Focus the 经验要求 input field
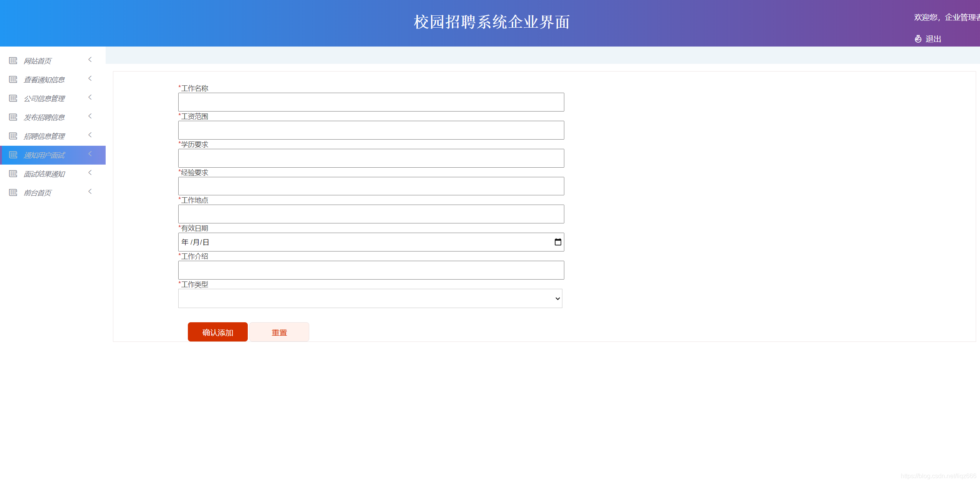 point(371,186)
